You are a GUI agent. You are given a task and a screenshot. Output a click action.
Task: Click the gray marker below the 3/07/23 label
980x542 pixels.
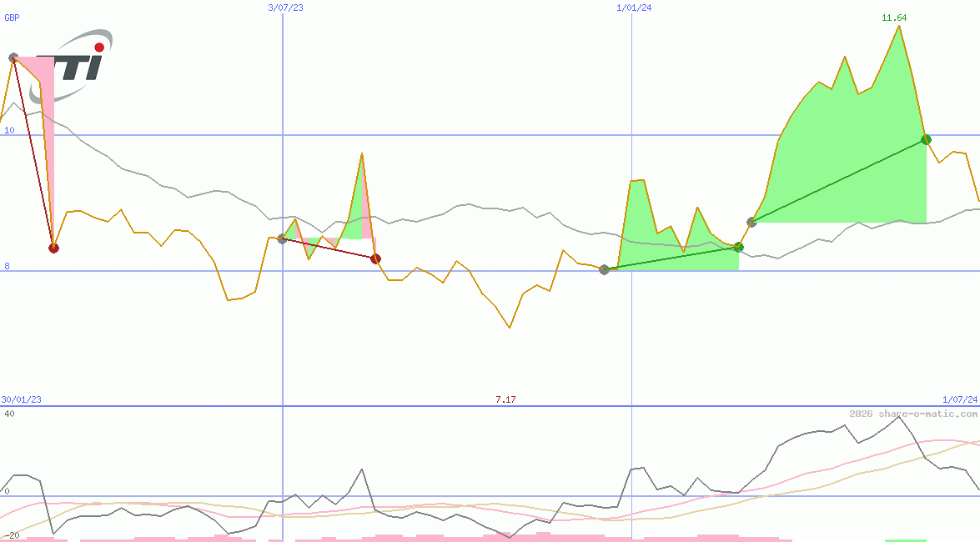point(281,239)
